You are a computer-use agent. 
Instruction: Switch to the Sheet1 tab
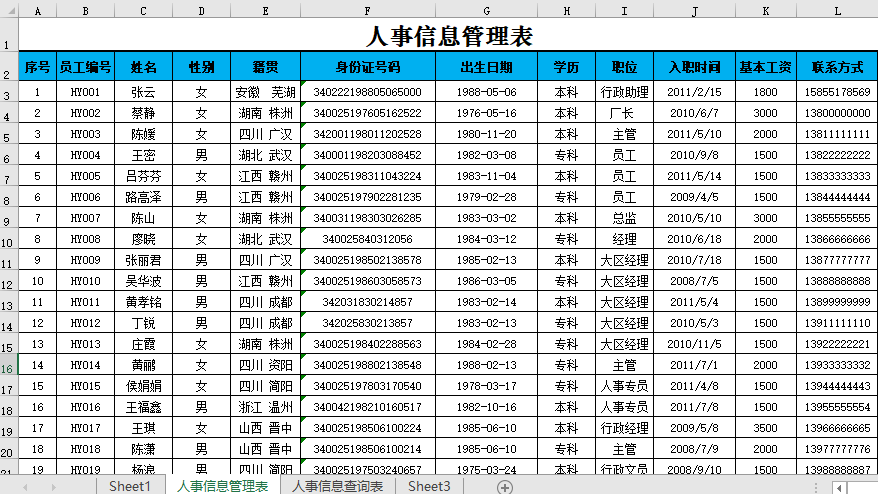pos(129,486)
